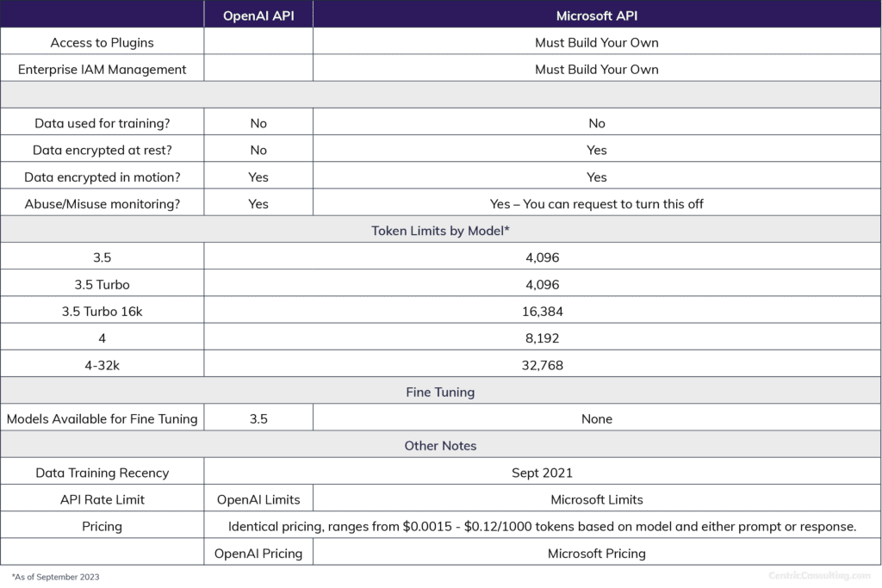Select the Sept 2021 value cell
The width and height of the screenshot is (882, 588).
tap(543, 472)
